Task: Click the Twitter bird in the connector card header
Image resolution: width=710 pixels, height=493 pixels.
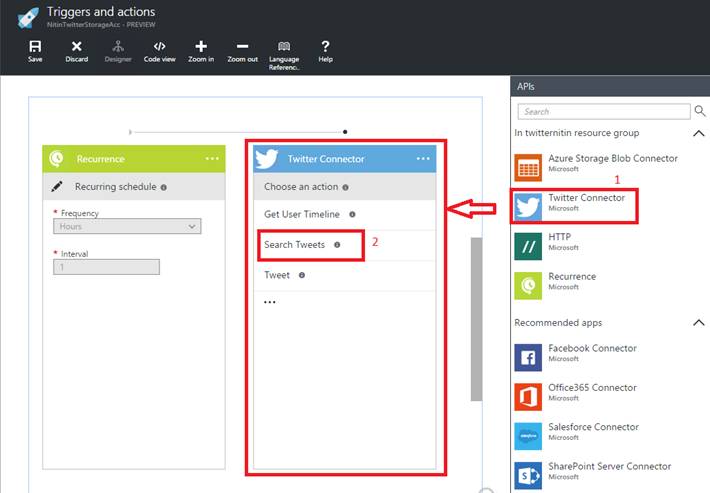Action: (267, 159)
